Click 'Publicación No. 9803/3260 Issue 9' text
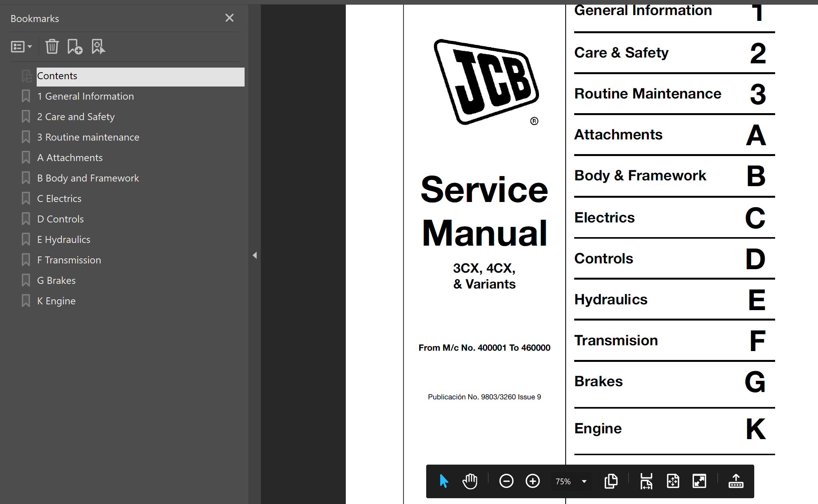The height and width of the screenshot is (504, 818). 484,397
